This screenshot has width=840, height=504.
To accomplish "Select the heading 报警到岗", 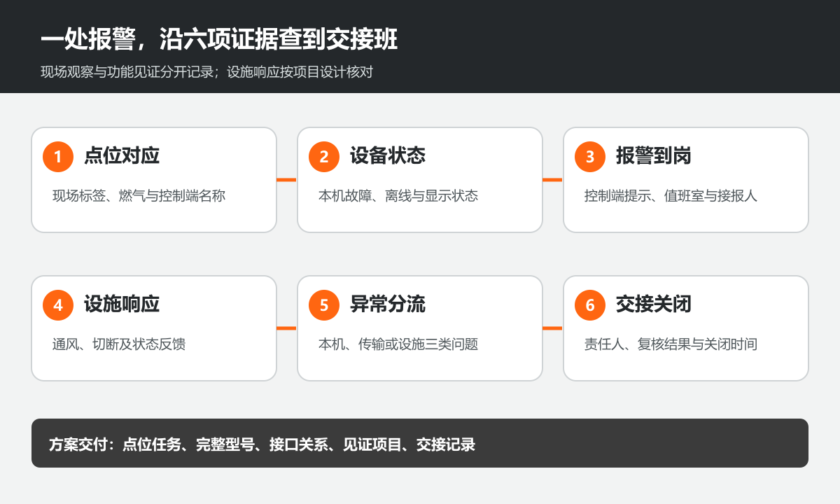I will click(654, 155).
